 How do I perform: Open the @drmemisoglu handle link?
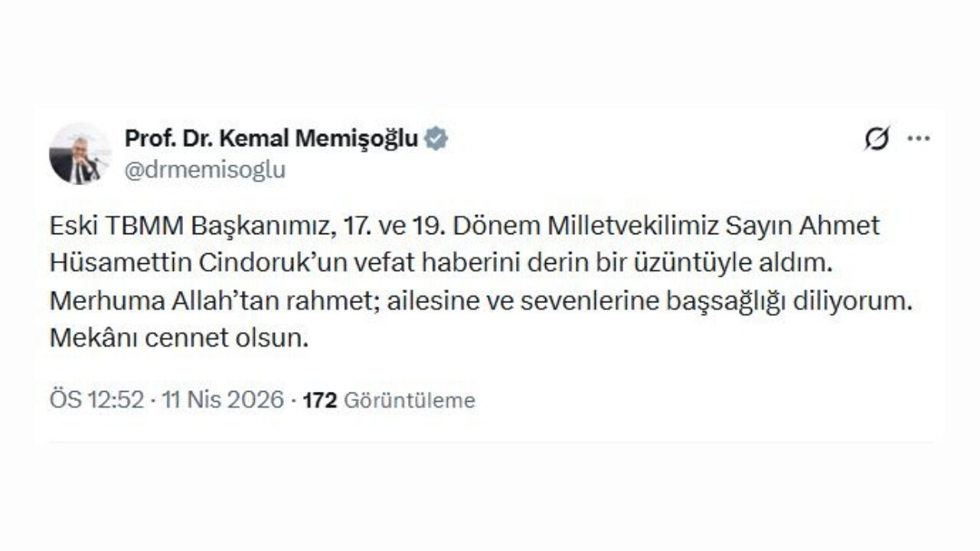pos(204,170)
